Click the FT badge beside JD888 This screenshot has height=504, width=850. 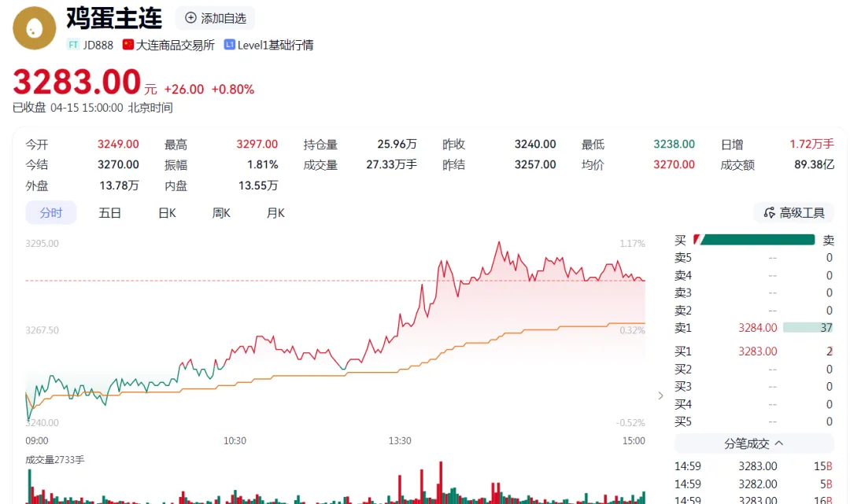pos(73,45)
